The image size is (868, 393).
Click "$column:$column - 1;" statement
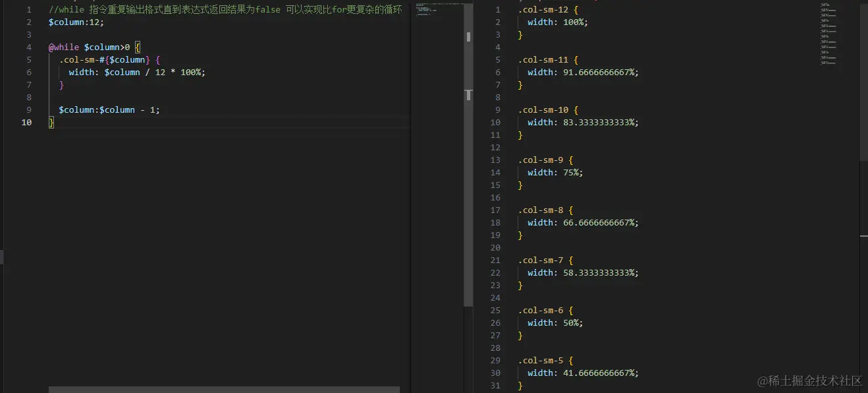coord(109,110)
